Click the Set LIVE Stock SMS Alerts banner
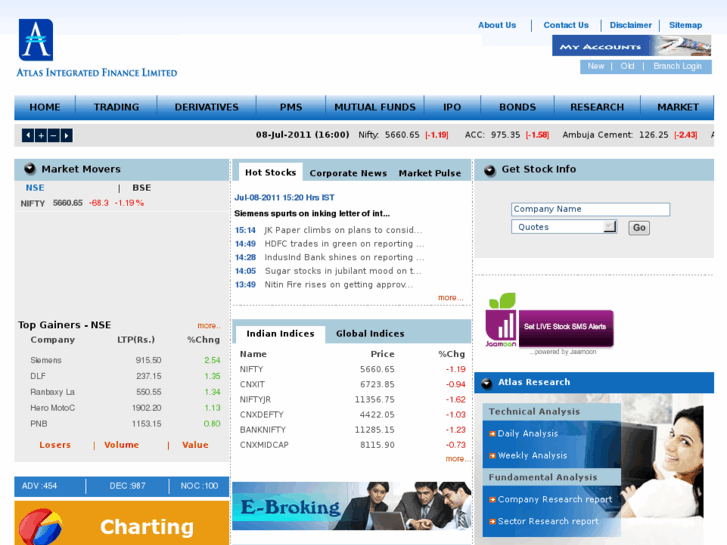Image resolution: width=727 pixels, height=545 pixels. click(x=566, y=328)
